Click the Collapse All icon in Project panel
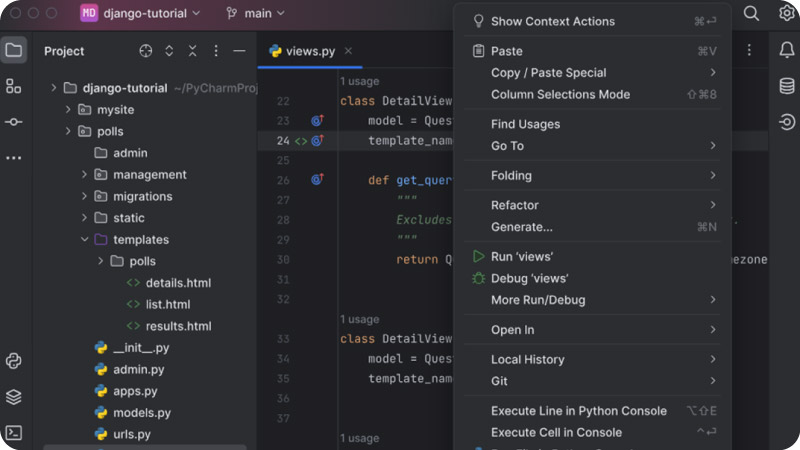This screenshot has width=800, height=450. 192,51
